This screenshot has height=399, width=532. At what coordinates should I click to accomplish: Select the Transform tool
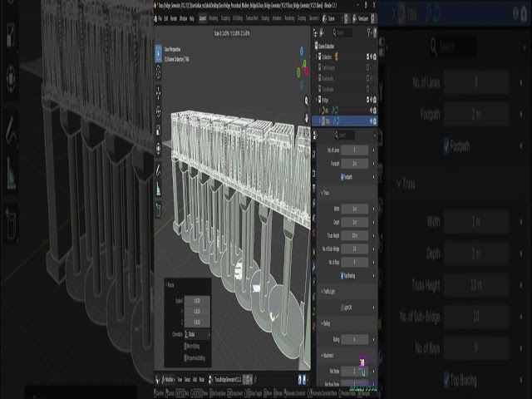[158, 149]
